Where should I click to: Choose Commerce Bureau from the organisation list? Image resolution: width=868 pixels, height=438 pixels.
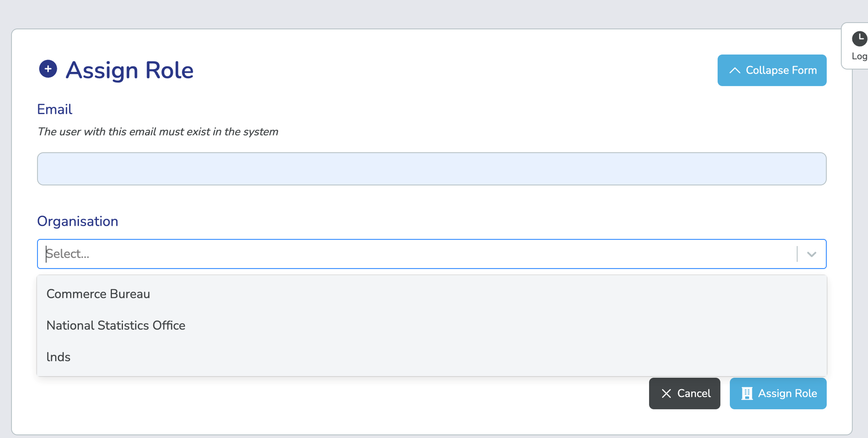click(x=98, y=294)
